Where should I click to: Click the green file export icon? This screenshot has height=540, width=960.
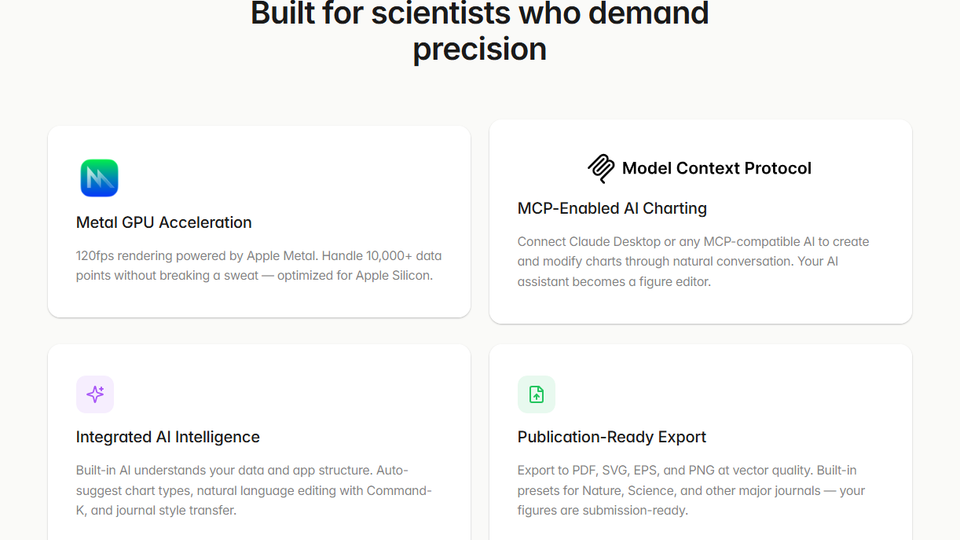(x=536, y=394)
